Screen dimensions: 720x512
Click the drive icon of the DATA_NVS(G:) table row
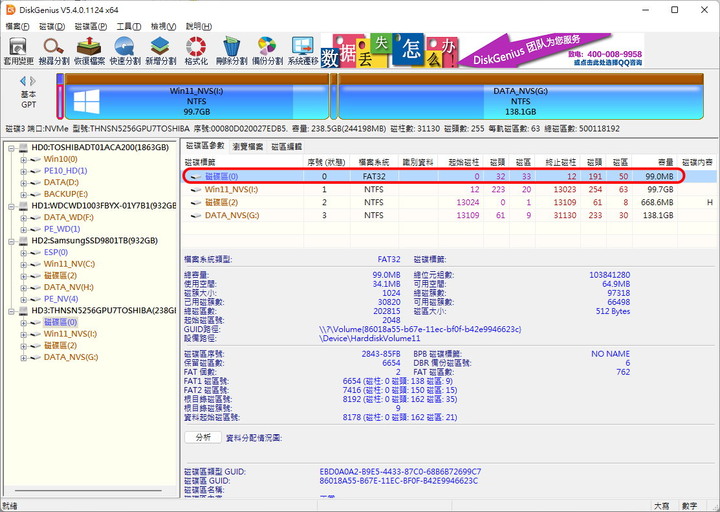tap(196, 215)
